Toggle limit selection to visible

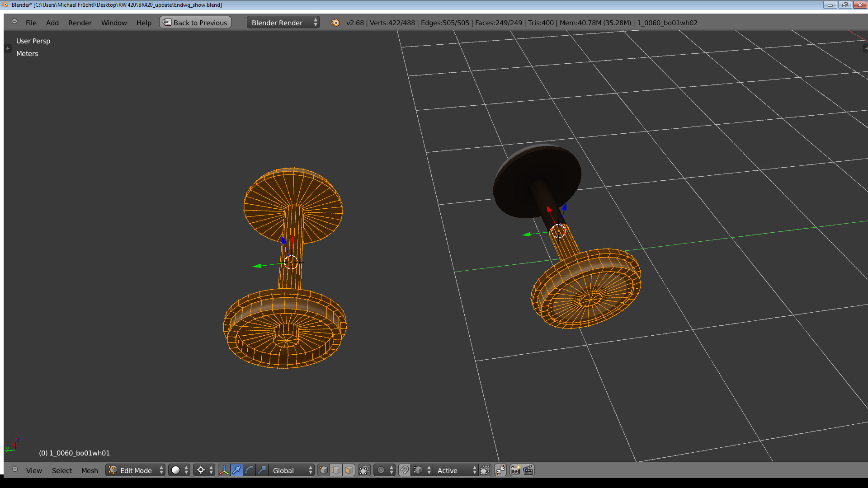click(x=364, y=470)
